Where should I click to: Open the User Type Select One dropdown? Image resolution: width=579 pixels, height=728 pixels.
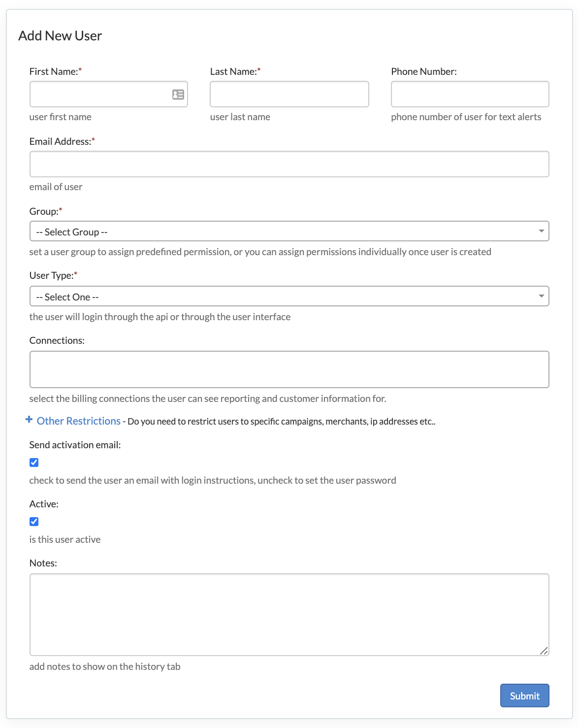289,297
